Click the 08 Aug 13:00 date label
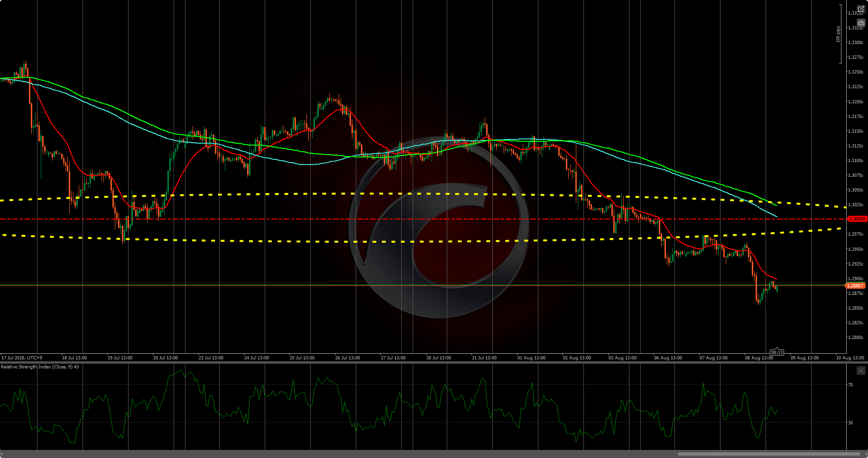Screen dimensions: 868x458 pyautogui.click(x=758, y=358)
